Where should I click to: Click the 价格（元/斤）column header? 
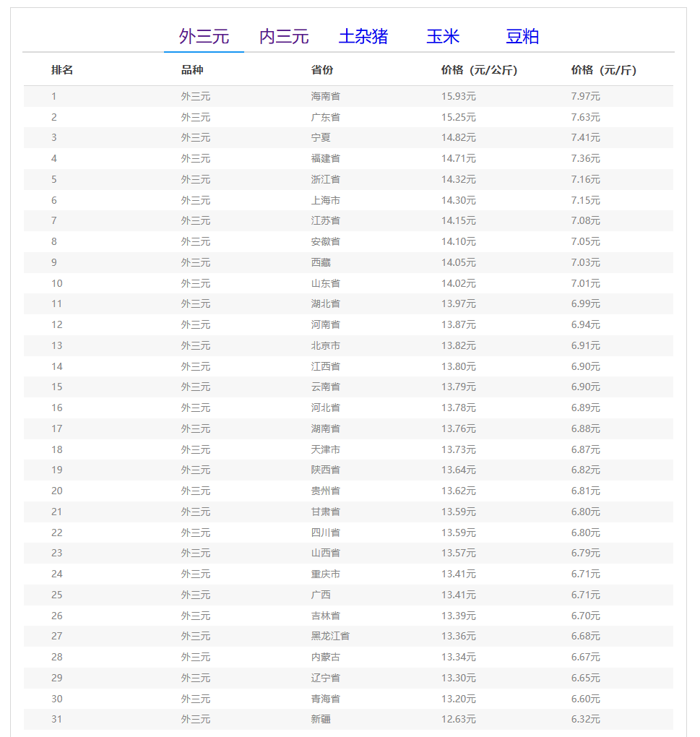coord(604,70)
